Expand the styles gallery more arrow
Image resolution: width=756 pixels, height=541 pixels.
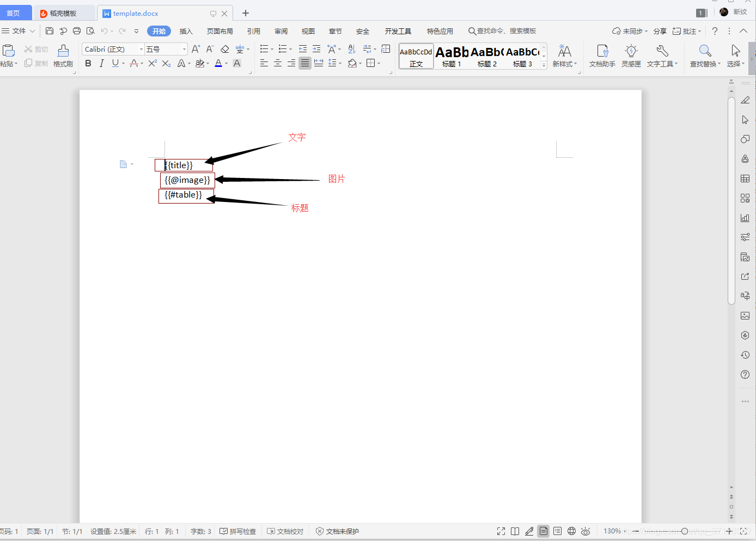point(544,65)
